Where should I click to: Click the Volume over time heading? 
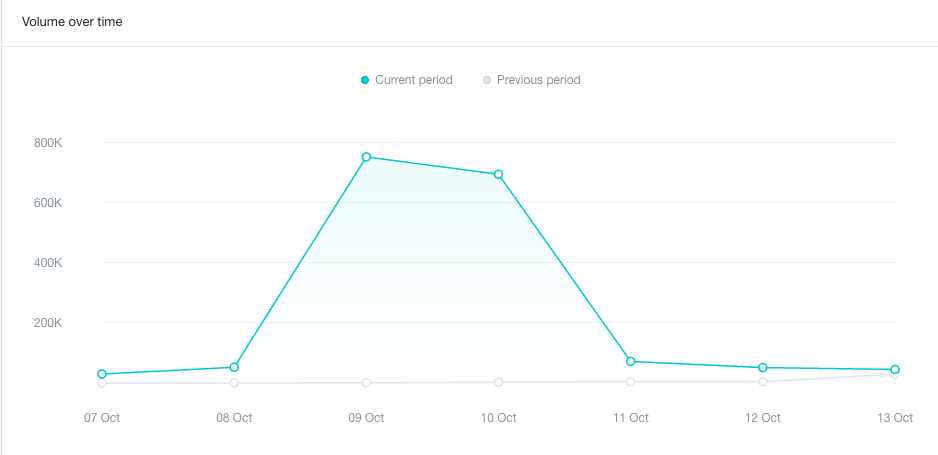72,22
